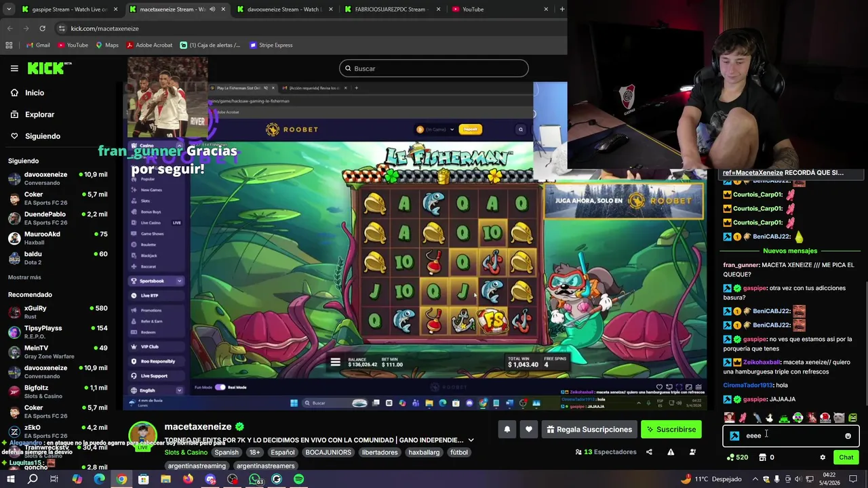Open the Chrome apps grid icon

click(9, 45)
